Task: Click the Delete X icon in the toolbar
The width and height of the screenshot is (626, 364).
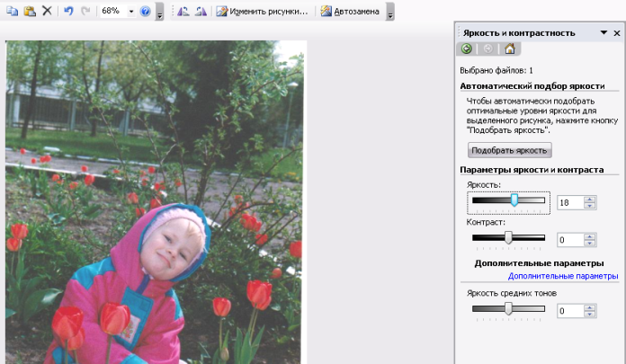Action: pyautogui.click(x=47, y=11)
